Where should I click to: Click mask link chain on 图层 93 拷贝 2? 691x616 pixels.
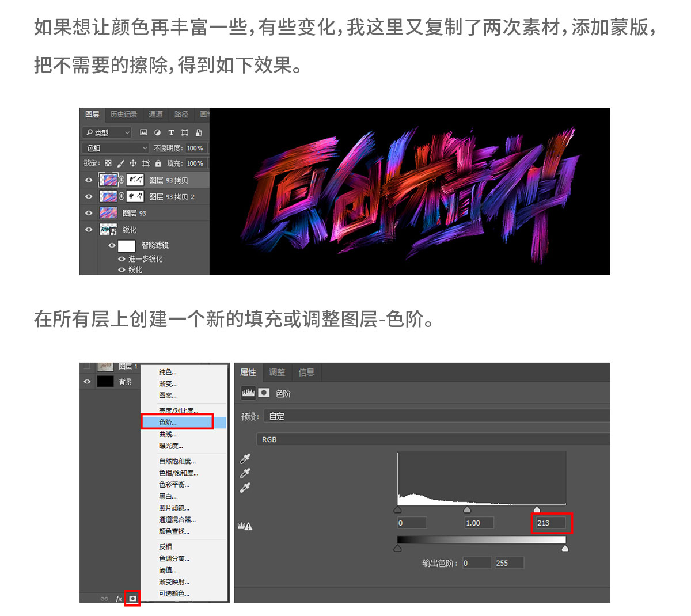pos(122,196)
